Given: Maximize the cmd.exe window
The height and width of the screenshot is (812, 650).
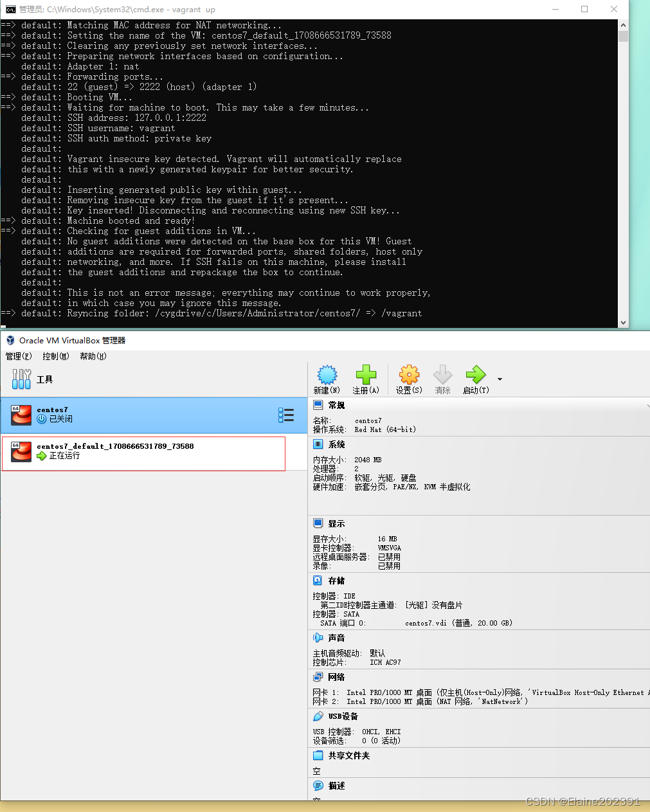Looking at the screenshot, I should [584, 9].
